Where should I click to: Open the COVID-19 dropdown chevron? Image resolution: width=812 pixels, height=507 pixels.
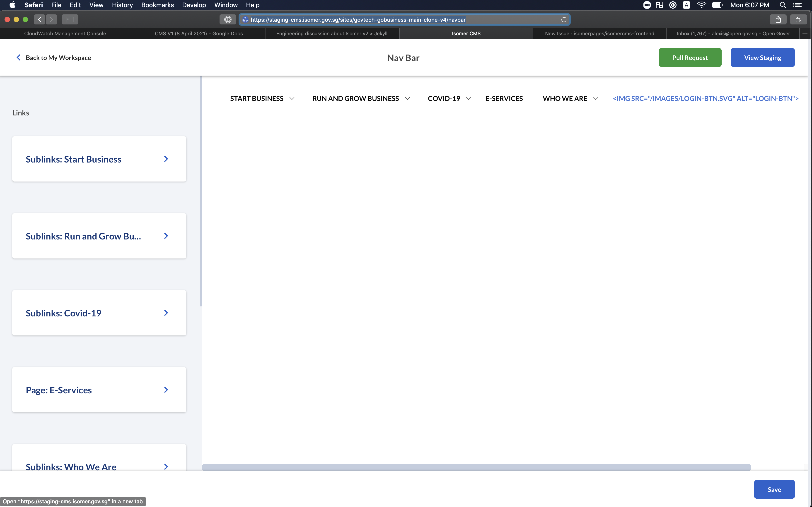tap(468, 98)
